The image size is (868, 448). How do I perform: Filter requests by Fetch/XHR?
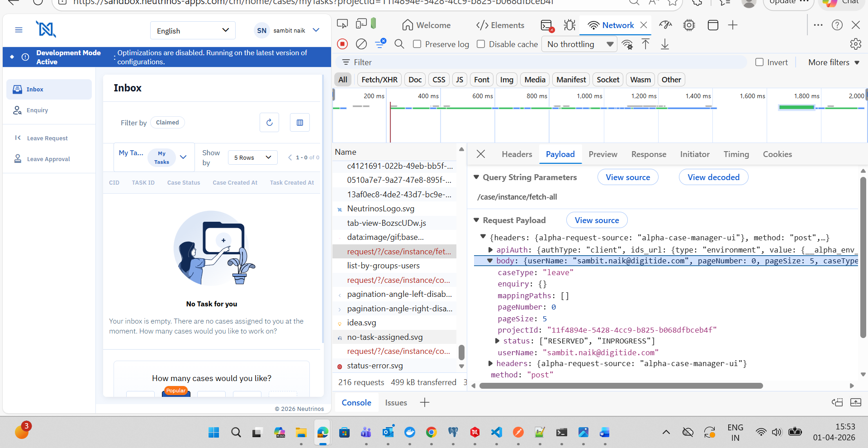(379, 80)
